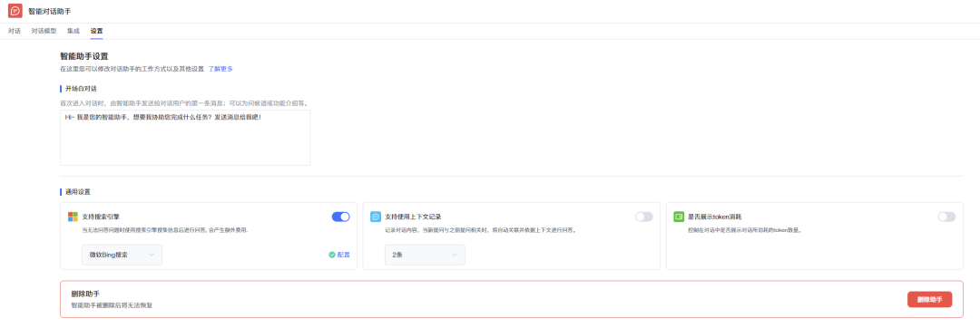Image resolution: width=980 pixels, height=328 pixels.
Task: Click the blue context record icon
Action: pyautogui.click(x=376, y=217)
